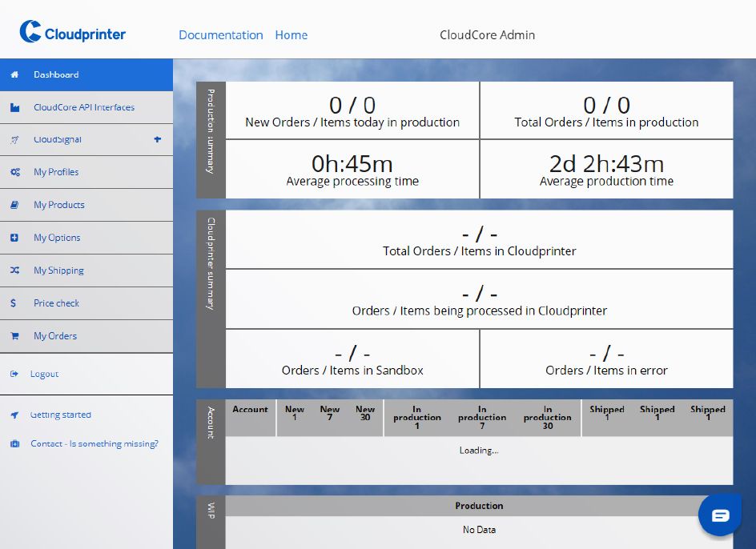Click the My Orders cart icon
The height and width of the screenshot is (549, 756).
[x=14, y=336]
